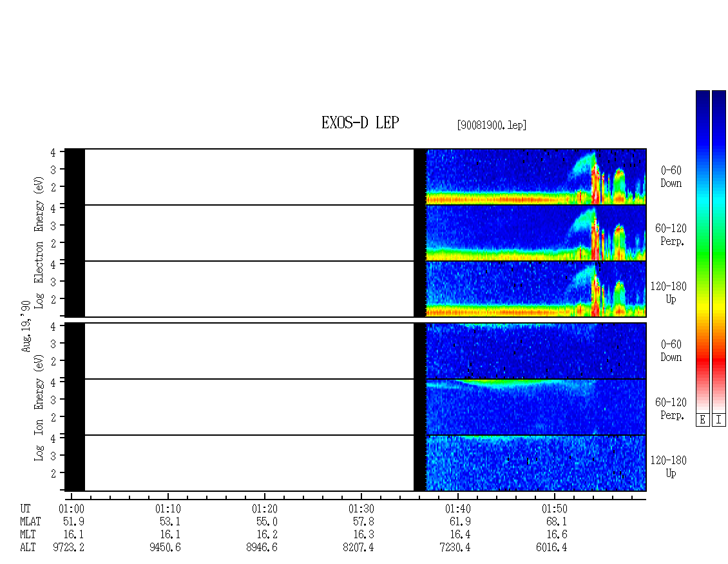Click the electron panel's 60-120 Perp. label
The height and width of the screenshot is (564, 728).
(671, 235)
